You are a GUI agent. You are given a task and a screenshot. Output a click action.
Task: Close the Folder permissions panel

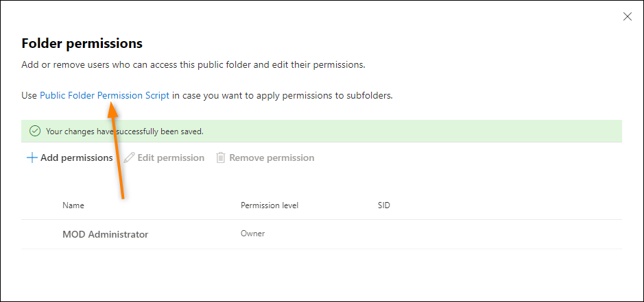[627, 16]
